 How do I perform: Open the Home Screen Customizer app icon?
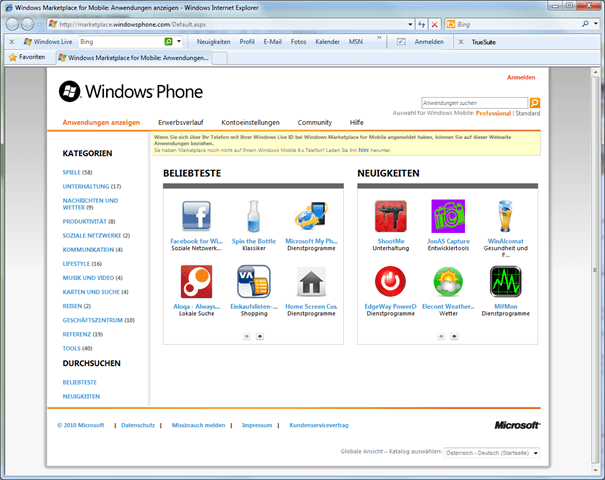click(x=311, y=281)
